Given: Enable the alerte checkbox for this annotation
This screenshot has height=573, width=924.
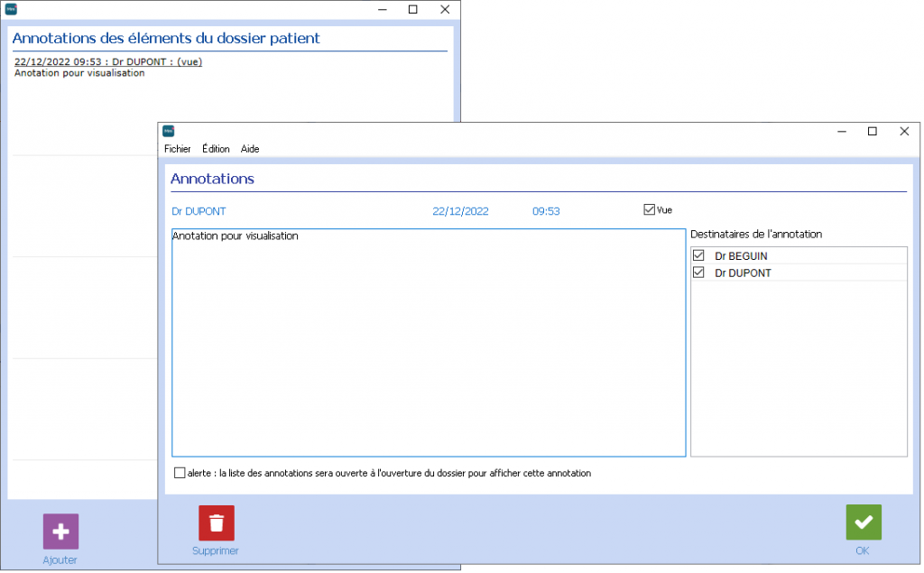Looking at the screenshot, I should [x=180, y=474].
